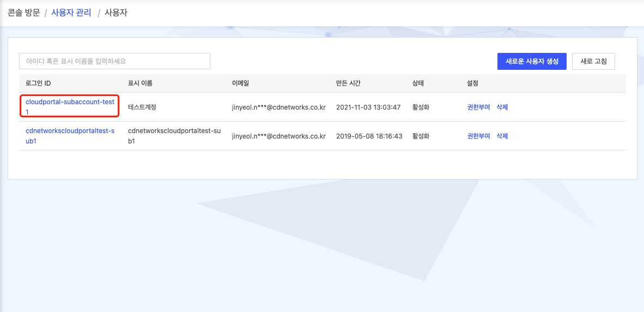Open the cloudportal-subaccount-test1 login ID link
The height and width of the screenshot is (312, 644).
coord(70,106)
